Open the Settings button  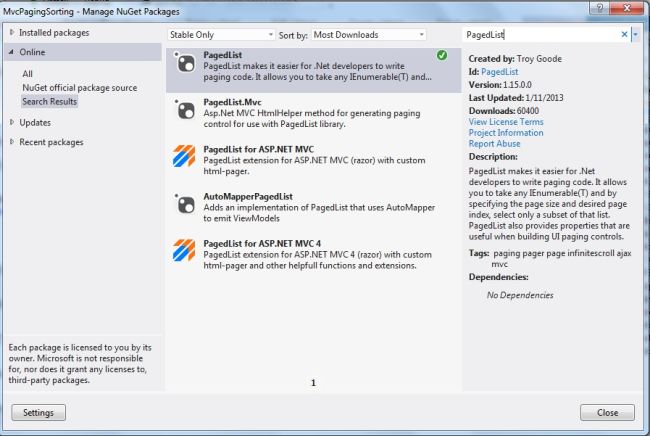coord(39,412)
